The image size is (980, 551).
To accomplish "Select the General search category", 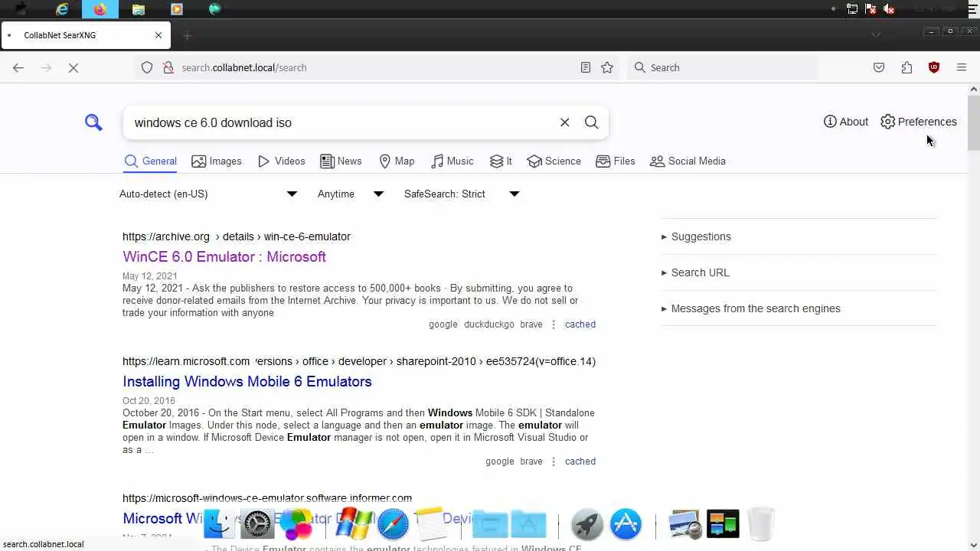I will click(x=151, y=161).
